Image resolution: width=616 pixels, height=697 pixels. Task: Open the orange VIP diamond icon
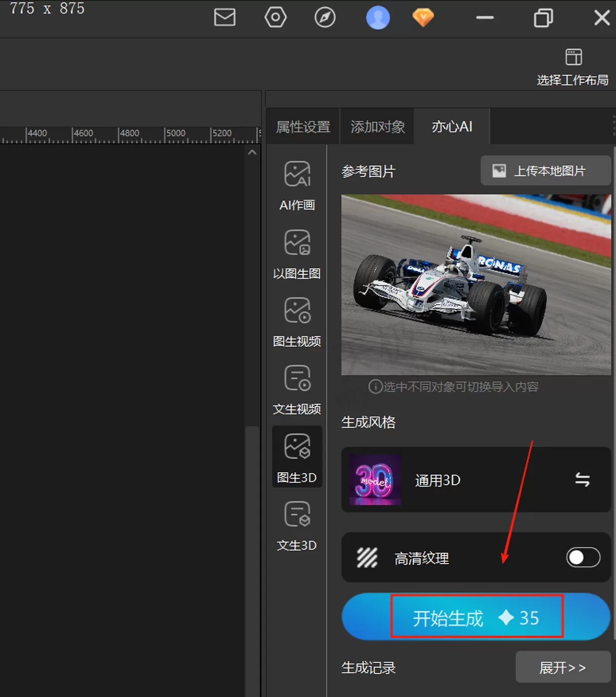pyautogui.click(x=423, y=17)
